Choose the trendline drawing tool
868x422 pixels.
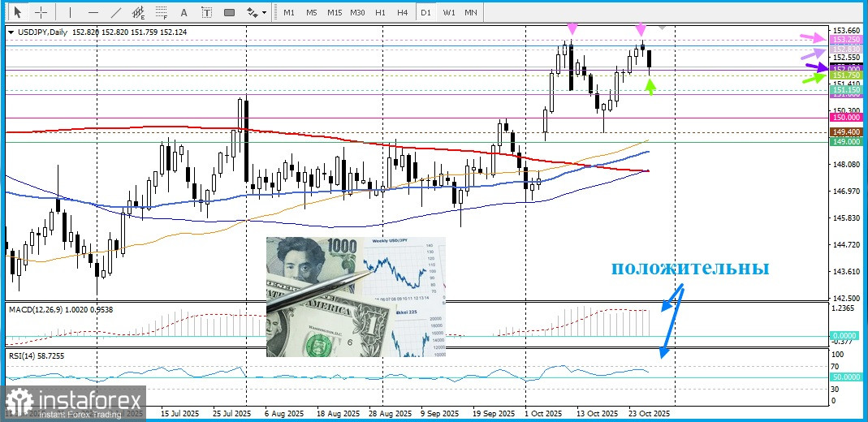point(116,11)
